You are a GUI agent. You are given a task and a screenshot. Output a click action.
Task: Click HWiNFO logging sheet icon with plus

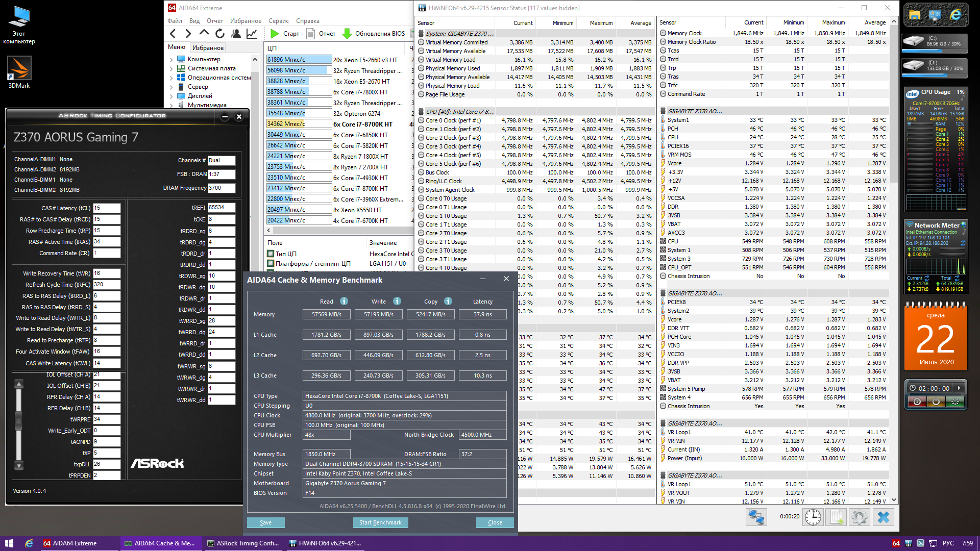pyautogui.click(x=837, y=517)
